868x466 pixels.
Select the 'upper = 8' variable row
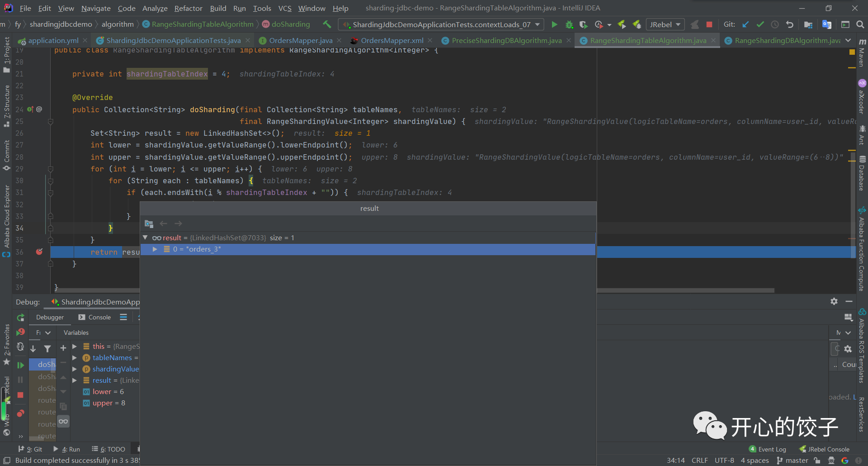[x=109, y=403]
